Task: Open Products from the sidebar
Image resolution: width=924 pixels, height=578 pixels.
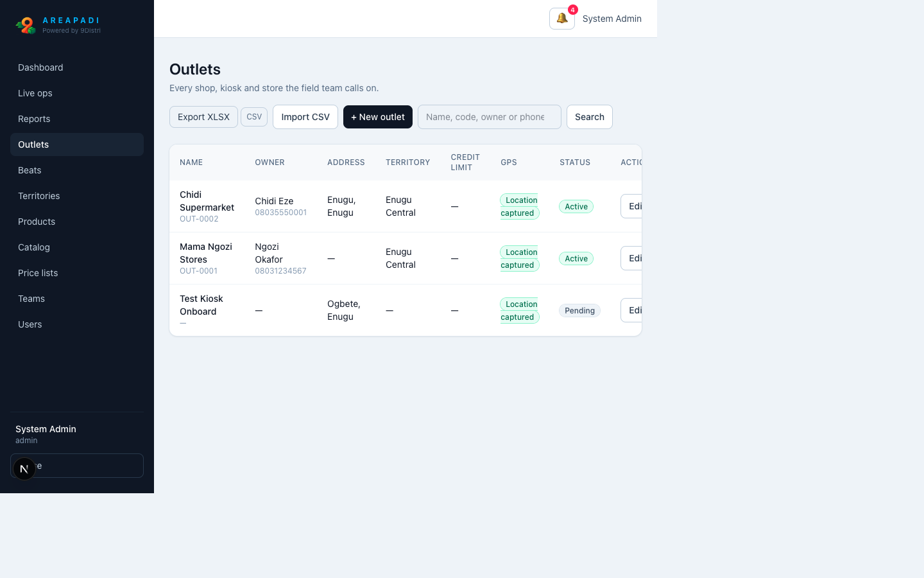Action: click(77, 222)
